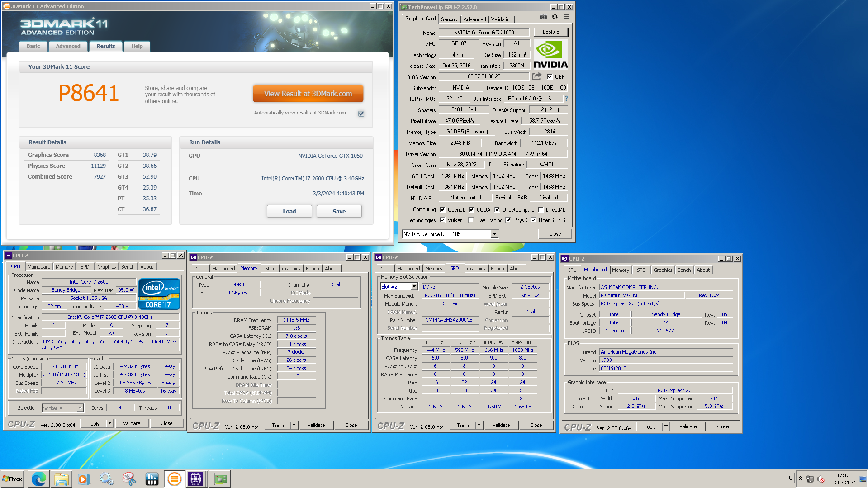
Task: Open the Snipping Tool taskbar icon
Action: pyautogui.click(x=129, y=479)
